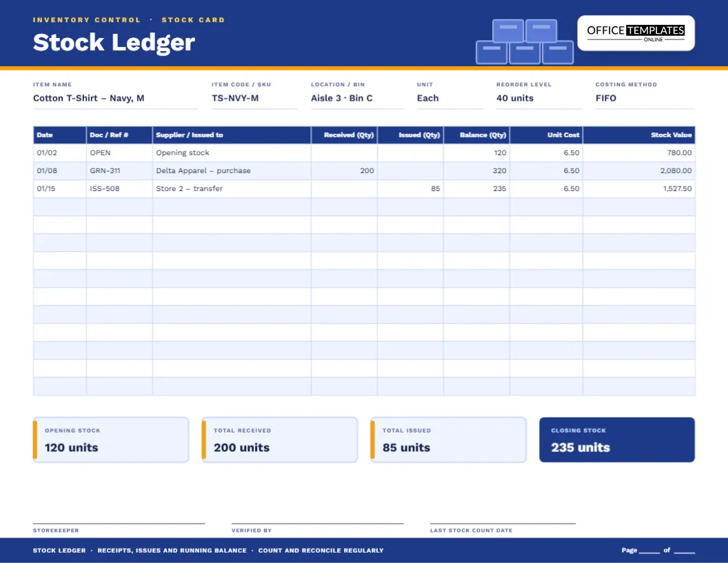Click reorder level '40 units'

click(x=515, y=98)
